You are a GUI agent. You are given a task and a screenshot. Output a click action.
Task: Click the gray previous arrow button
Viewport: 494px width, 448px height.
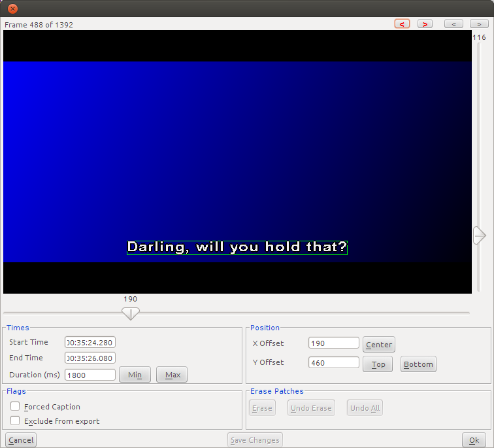click(453, 24)
